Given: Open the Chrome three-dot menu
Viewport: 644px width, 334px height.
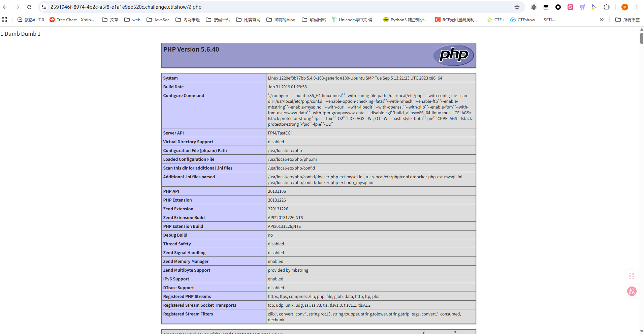Looking at the screenshot, I should tap(637, 7).
